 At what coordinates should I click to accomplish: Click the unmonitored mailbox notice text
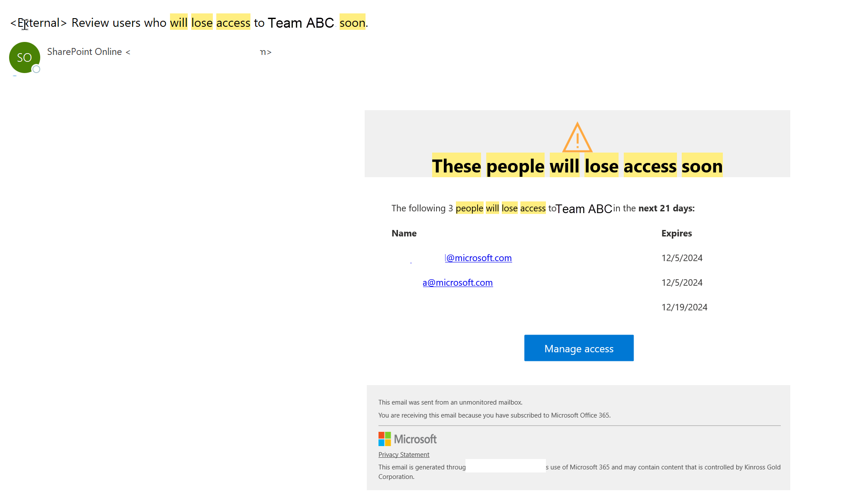pos(450,402)
